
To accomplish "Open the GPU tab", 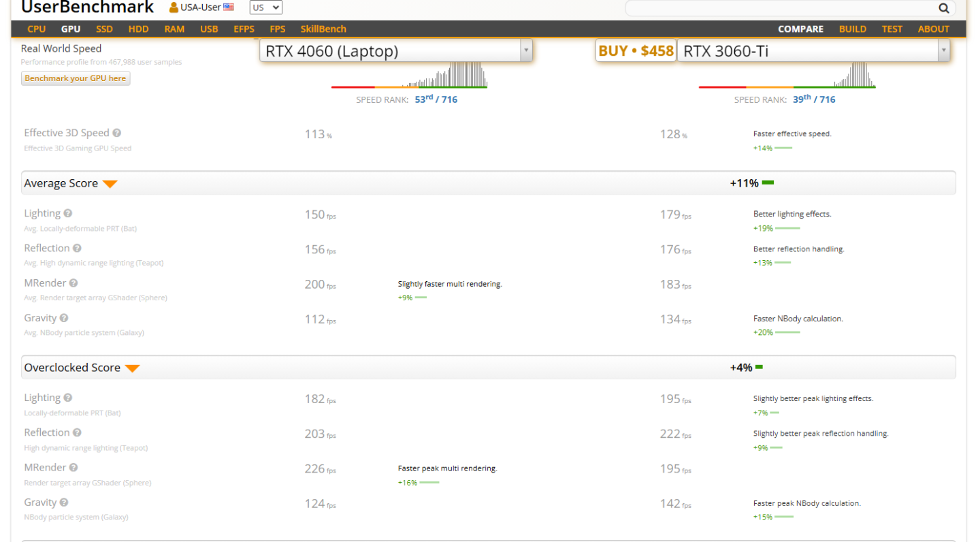I will click(x=71, y=29).
